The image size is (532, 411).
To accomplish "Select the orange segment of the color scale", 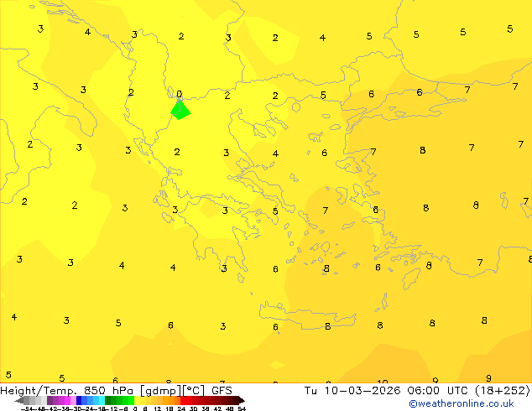I will (168, 400).
